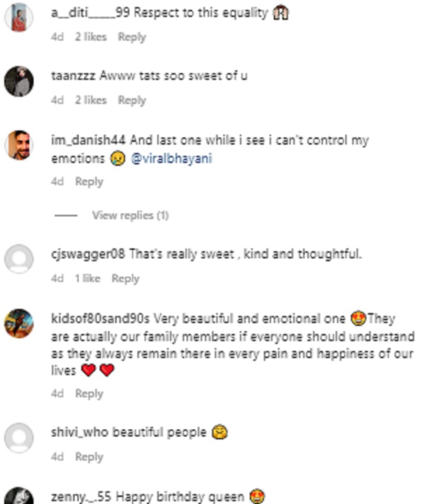This screenshot has height=504, width=424.
Task: Click zenny_.55's profile avatar
Action: click(x=19, y=496)
